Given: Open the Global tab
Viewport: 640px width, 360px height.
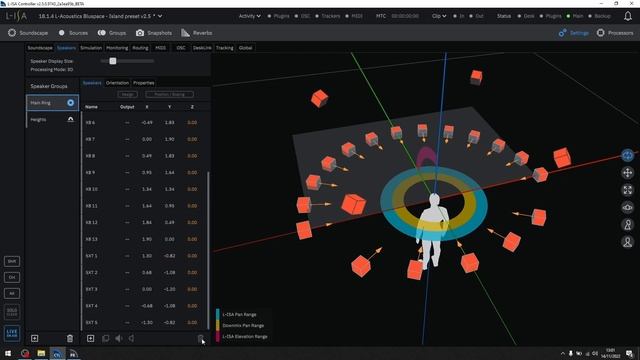Looking at the screenshot, I should 245,48.
